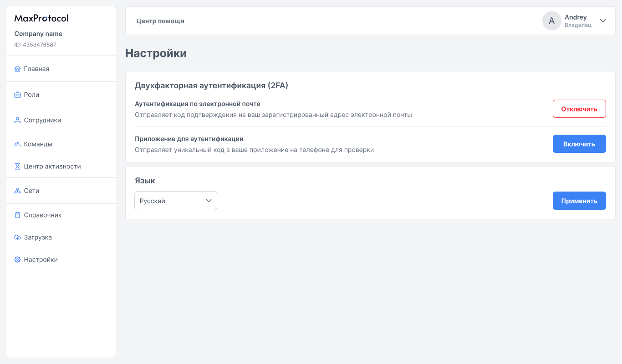Click the Язык section heading
The height and width of the screenshot is (364, 622).
pyautogui.click(x=145, y=181)
